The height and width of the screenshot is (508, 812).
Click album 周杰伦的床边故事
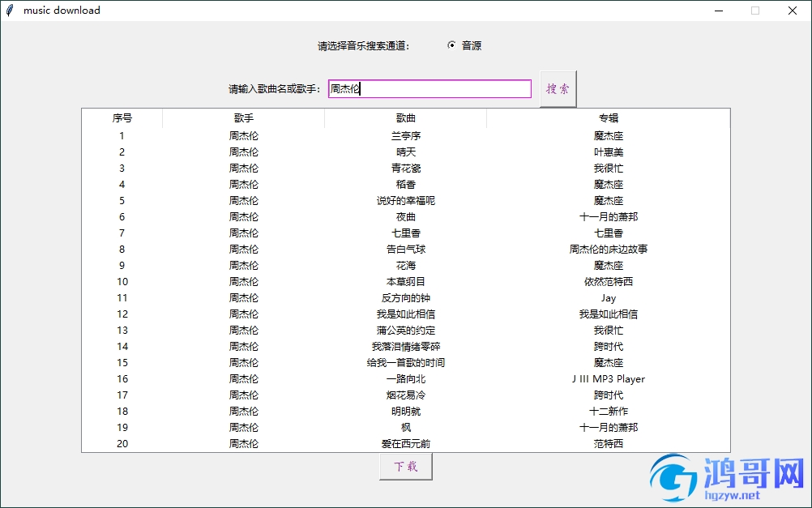(609, 249)
